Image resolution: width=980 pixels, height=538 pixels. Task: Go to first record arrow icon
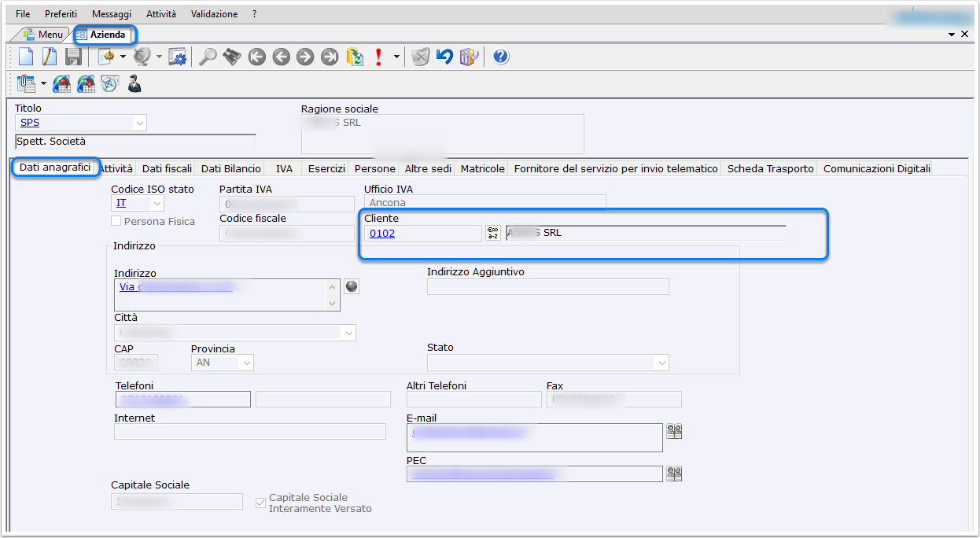[x=256, y=57]
